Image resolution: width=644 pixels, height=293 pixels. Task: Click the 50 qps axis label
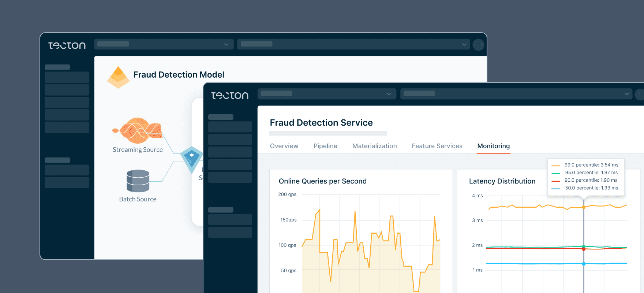point(289,270)
